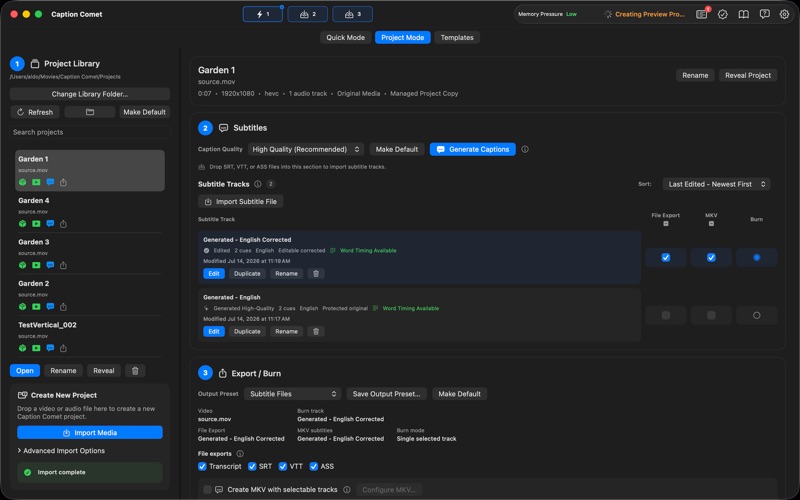Screen dimensions: 800x500
Task: Switch to Templates tab
Action: click(457, 37)
